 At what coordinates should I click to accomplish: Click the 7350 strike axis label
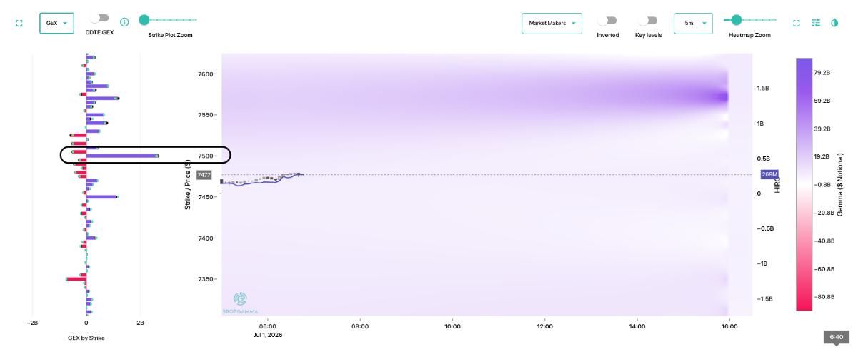click(x=205, y=279)
